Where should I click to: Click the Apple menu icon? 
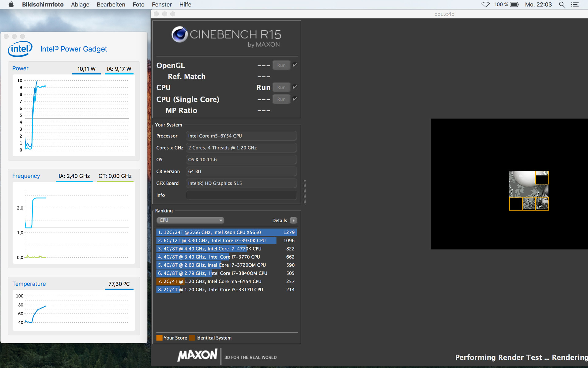[x=11, y=4]
